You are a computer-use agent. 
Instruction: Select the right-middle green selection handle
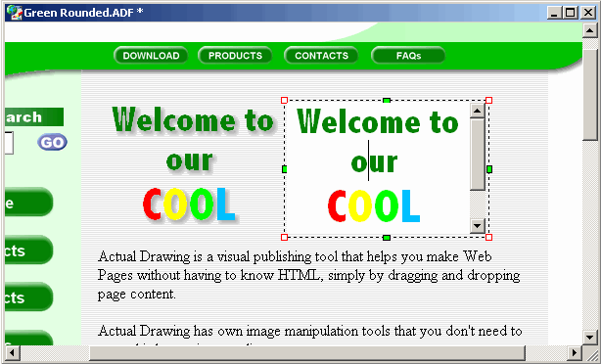pyautogui.click(x=489, y=169)
